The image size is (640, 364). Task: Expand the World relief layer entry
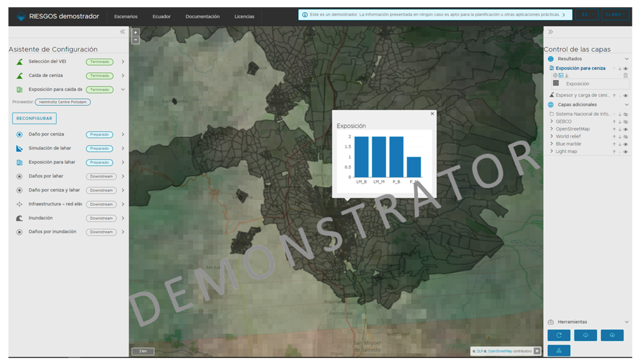(x=551, y=136)
